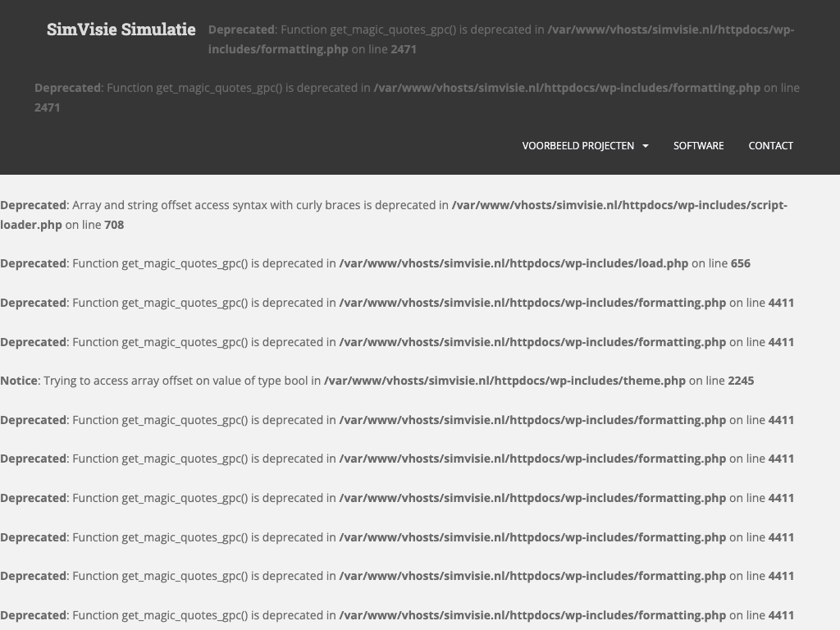This screenshot has height=630, width=840.
Task: Click the bottom-most formatting.php deprecated message
Action: [397, 615]
